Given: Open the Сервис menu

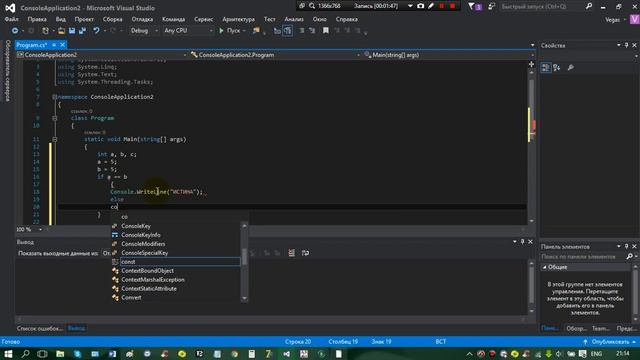Looking at the screenshot, I should pos(203,19).
